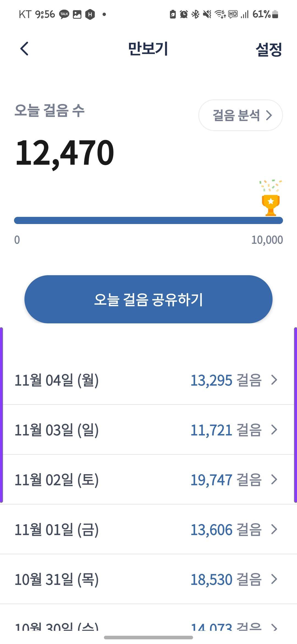Open the 10월 31일 (목) 18,530 걸음 record

tap(148, 579)
